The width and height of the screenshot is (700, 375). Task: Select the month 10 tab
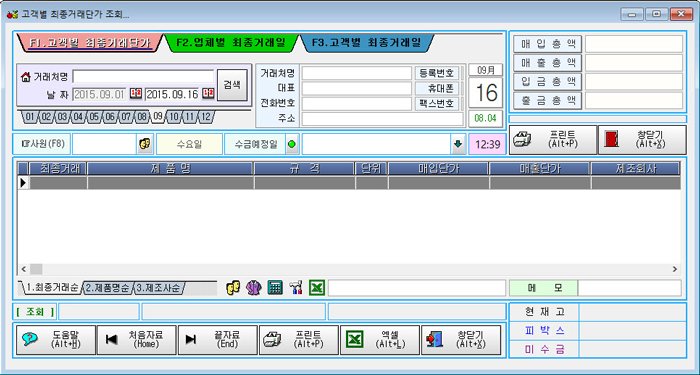(x=174, y=117)
